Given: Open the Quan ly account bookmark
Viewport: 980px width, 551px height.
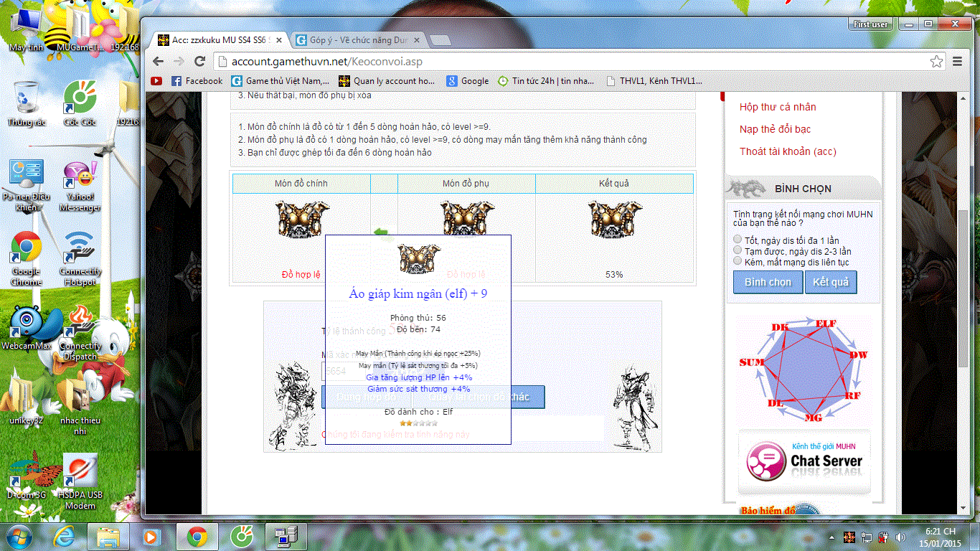Looking at the screenshot, I should pyautogui.click(x=387, y=81).
